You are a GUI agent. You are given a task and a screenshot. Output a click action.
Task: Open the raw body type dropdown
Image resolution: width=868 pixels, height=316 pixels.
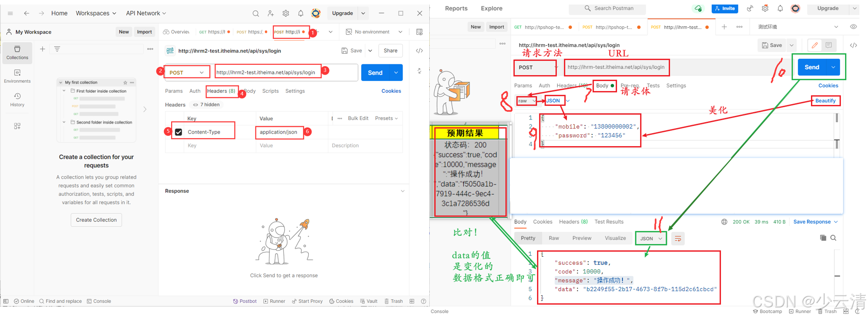527,101
